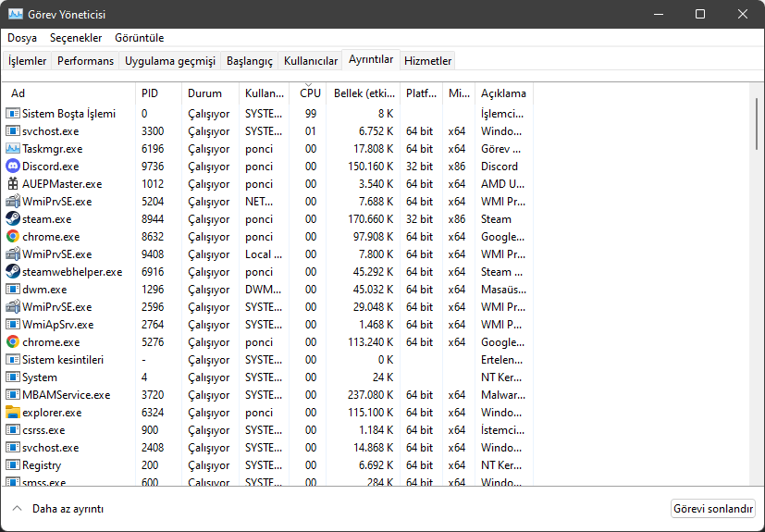Click the chrome.exe icon with PID 8632

tap(13, 237)
